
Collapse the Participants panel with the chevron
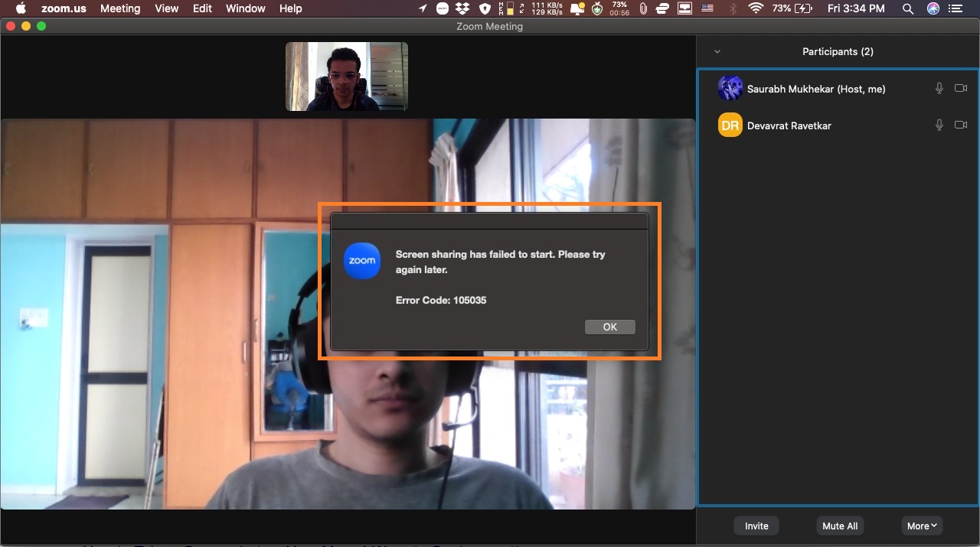[x=717, y=51]
